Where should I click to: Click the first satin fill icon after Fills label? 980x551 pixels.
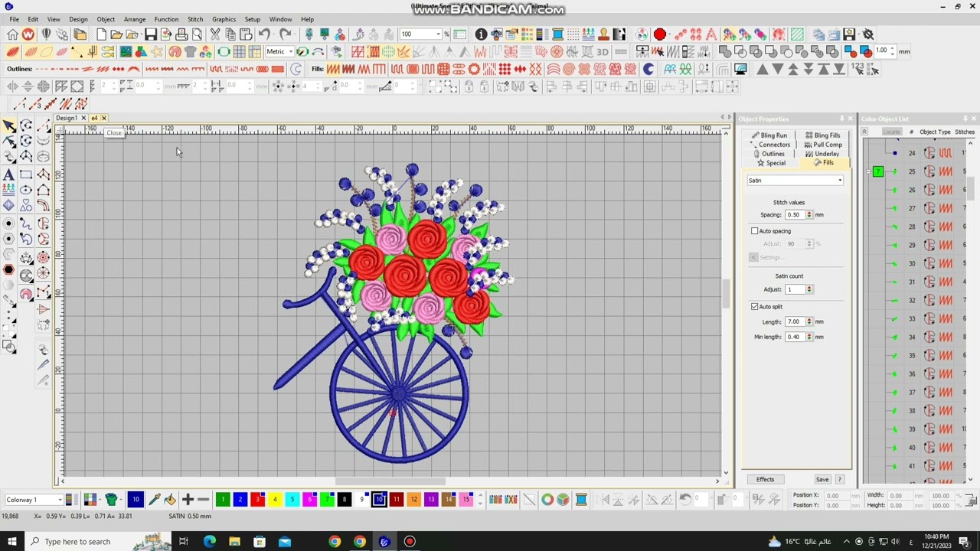tap(332, 69)
